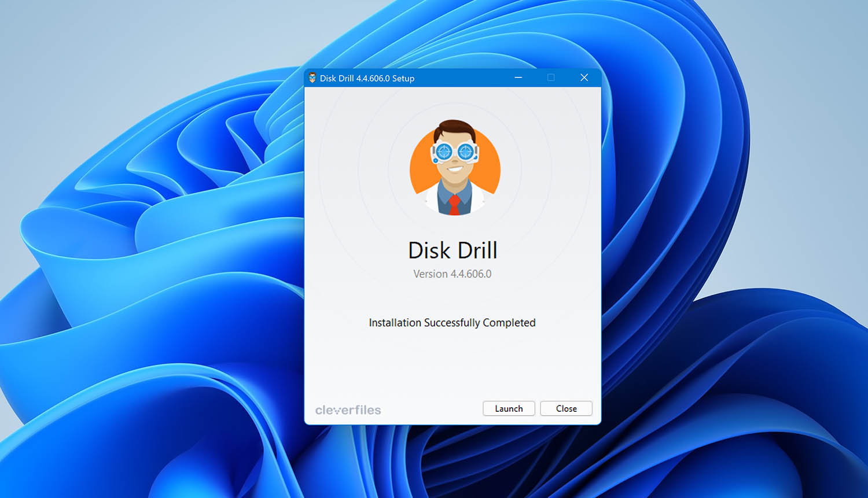Select 'Installation Successfully Completed' message
Image resolution: width=868 pixels, height=498 pixels.
coord(452,323)
